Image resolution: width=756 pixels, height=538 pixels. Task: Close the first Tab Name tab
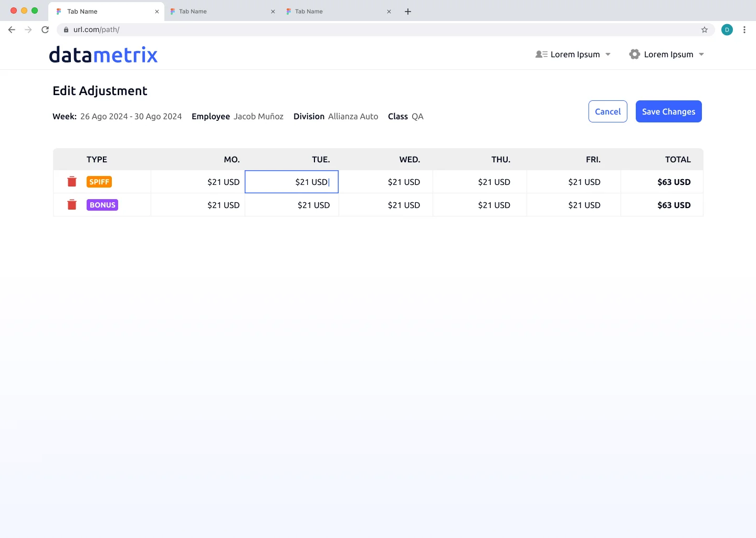pos(157,12)
